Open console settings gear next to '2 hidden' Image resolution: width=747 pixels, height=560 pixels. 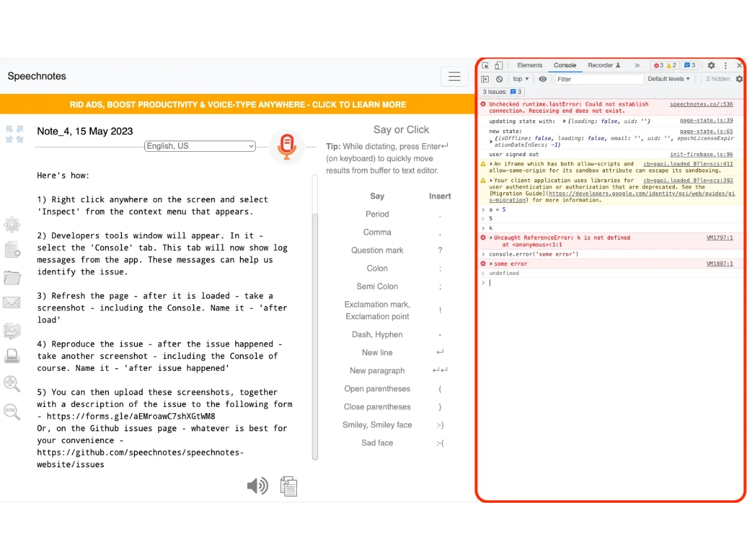(739, 79)
